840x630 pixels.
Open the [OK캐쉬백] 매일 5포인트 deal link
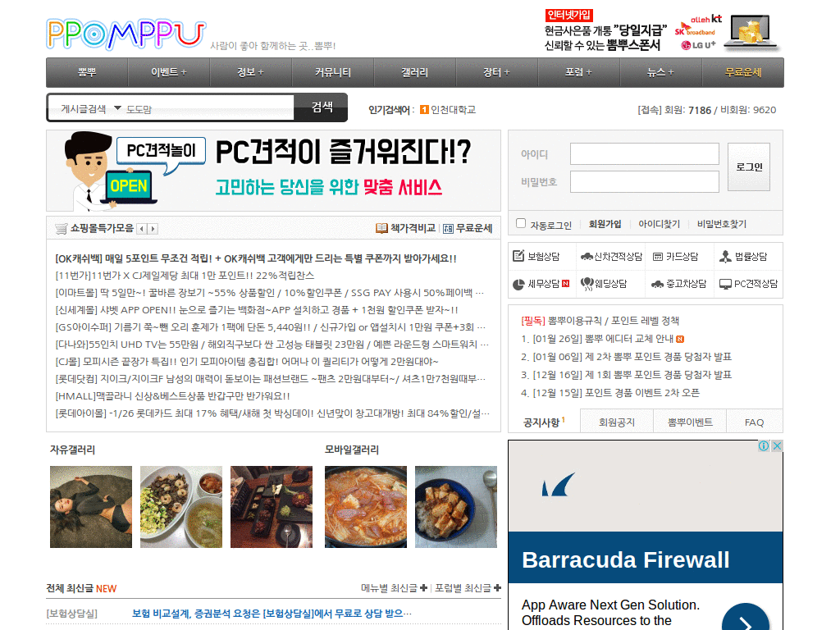[256, 258]
